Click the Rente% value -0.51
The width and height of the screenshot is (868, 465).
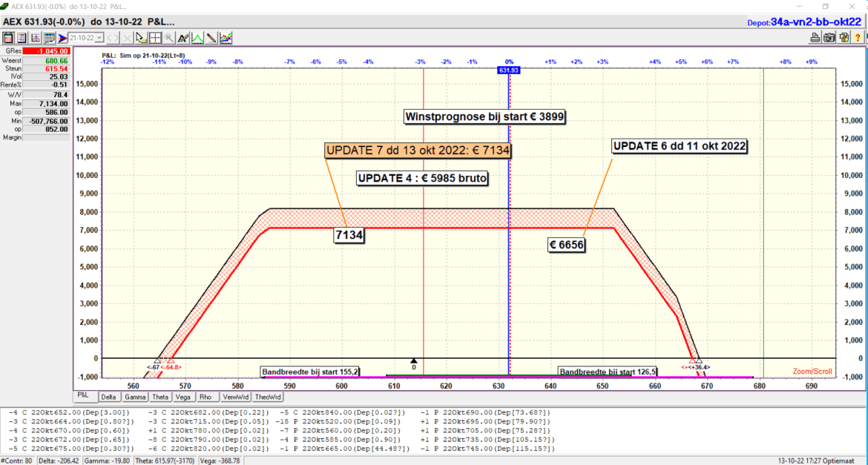47,85
